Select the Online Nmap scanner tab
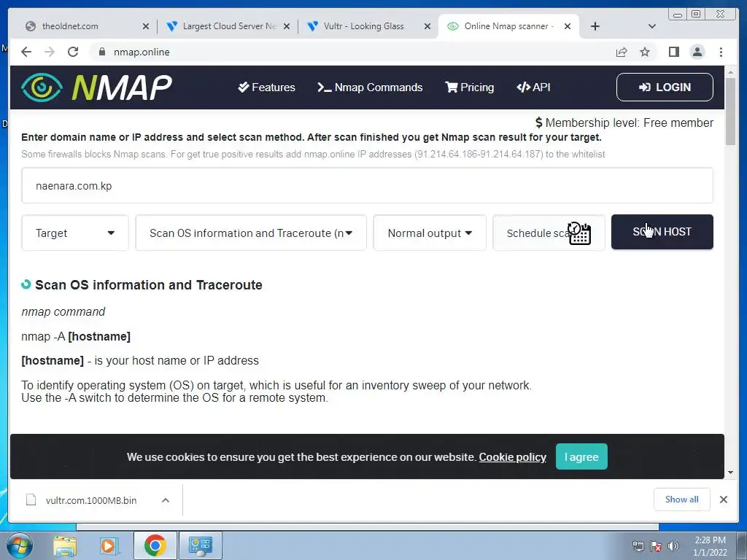747x560 pixels. [508, 26]
